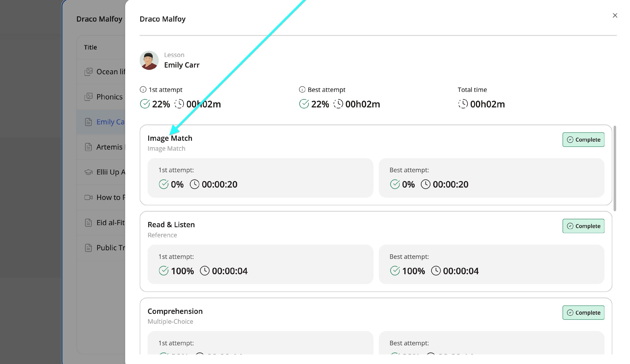Click Complete badge on Image Match
The image size is (630, 364).
583,140
